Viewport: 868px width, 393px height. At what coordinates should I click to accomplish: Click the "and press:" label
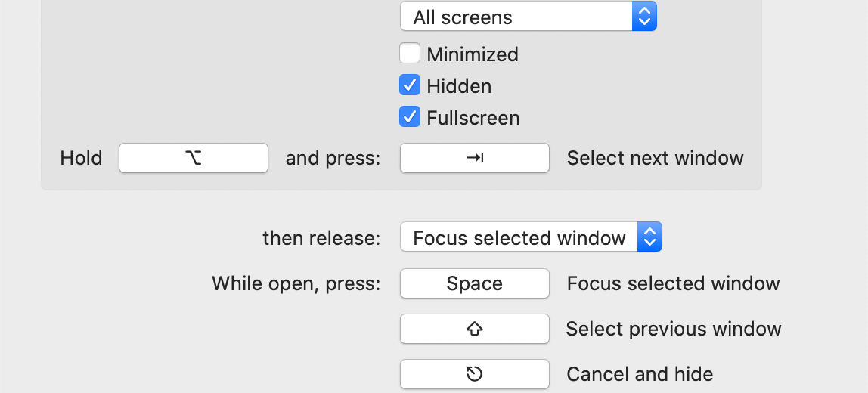point(333,158)
